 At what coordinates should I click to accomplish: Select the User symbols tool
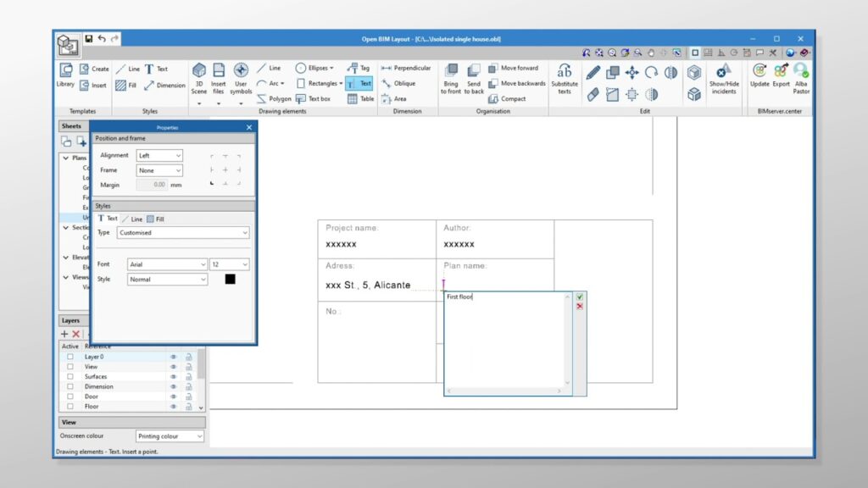coord(241,75)
